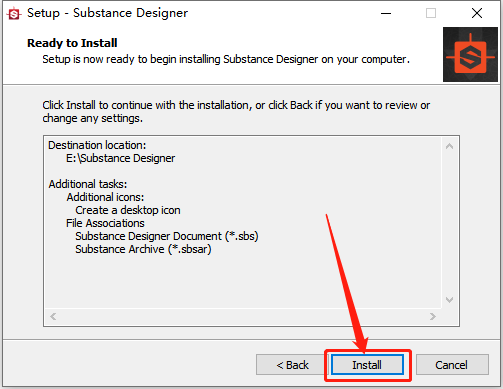Click the large Substance Designer logo image
The image size is (503, 389).
coord(470,54)
